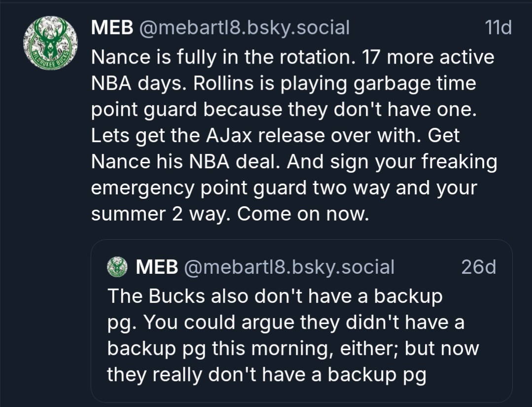
Task: Click the "The Bucks also don't have a backup" line
Action: pyautogui.click(x=275, y=296)
